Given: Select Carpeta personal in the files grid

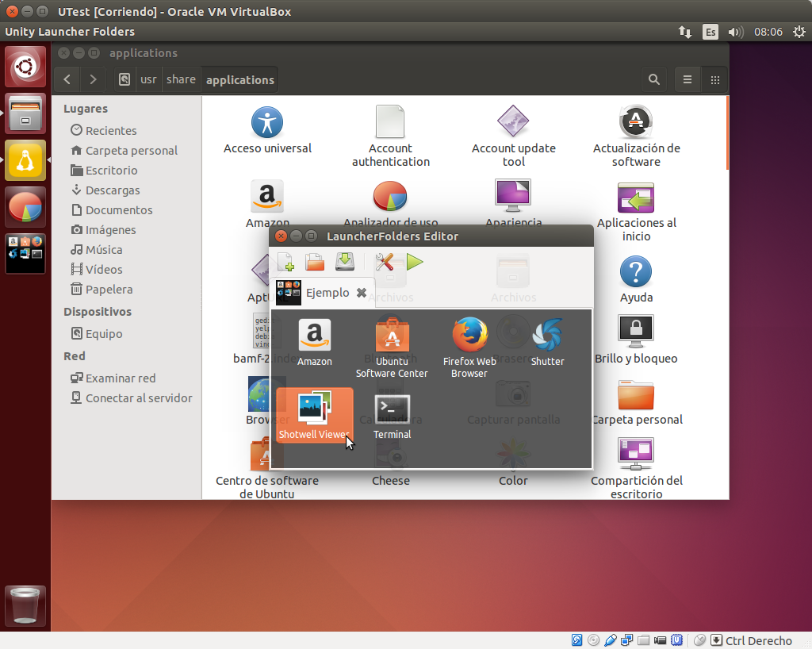Looking at the screenshot, I should 637,402.
